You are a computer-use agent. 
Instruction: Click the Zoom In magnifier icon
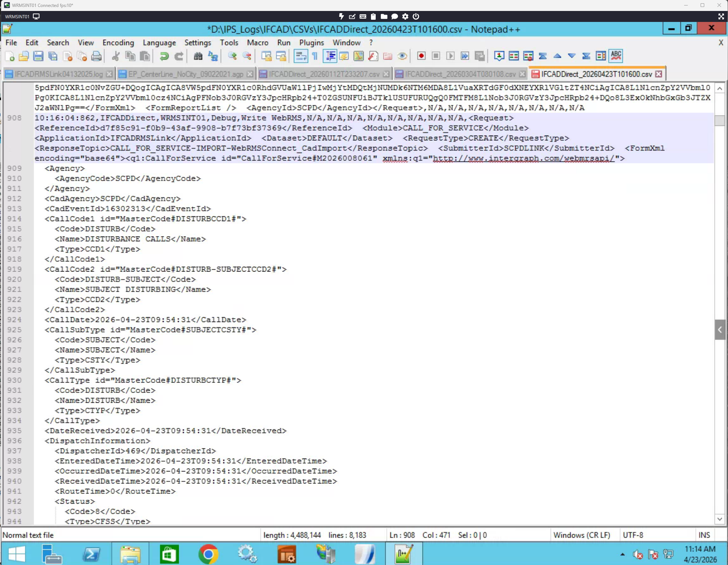232,56
